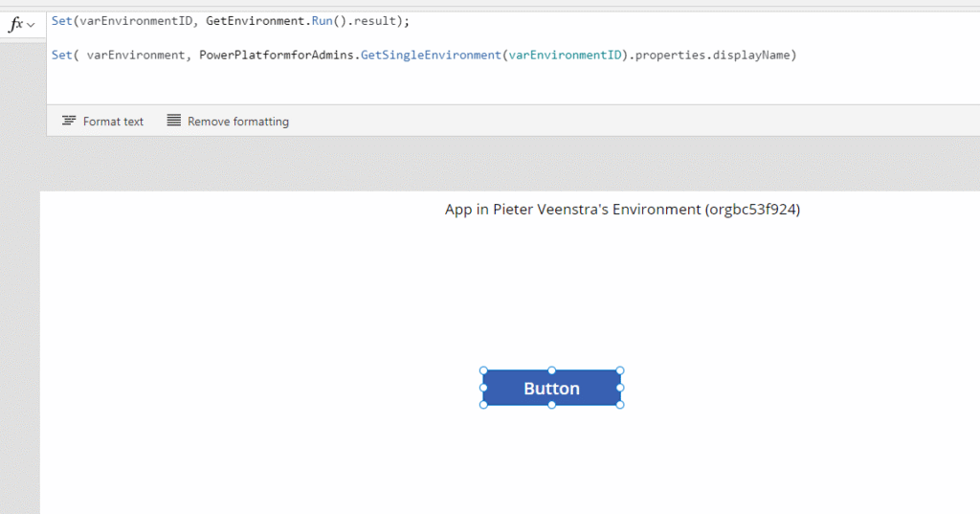Click Remove formatting button

click(x=228, y=122)
